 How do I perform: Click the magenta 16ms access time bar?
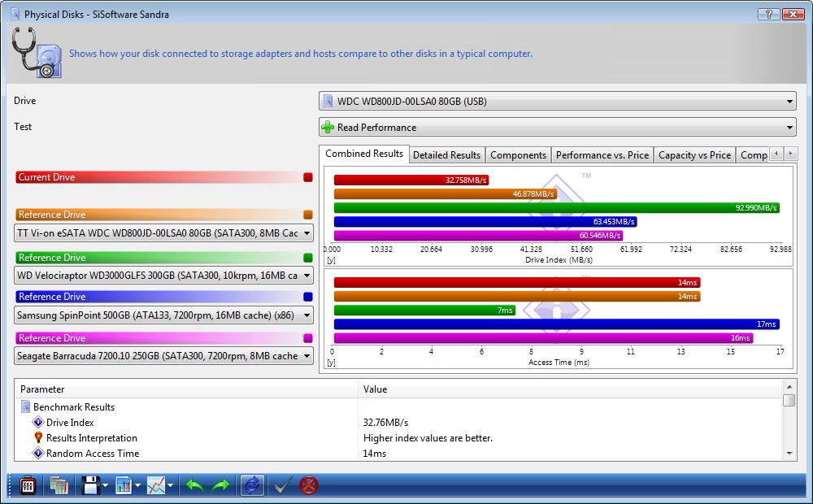[x=543, y=338]
